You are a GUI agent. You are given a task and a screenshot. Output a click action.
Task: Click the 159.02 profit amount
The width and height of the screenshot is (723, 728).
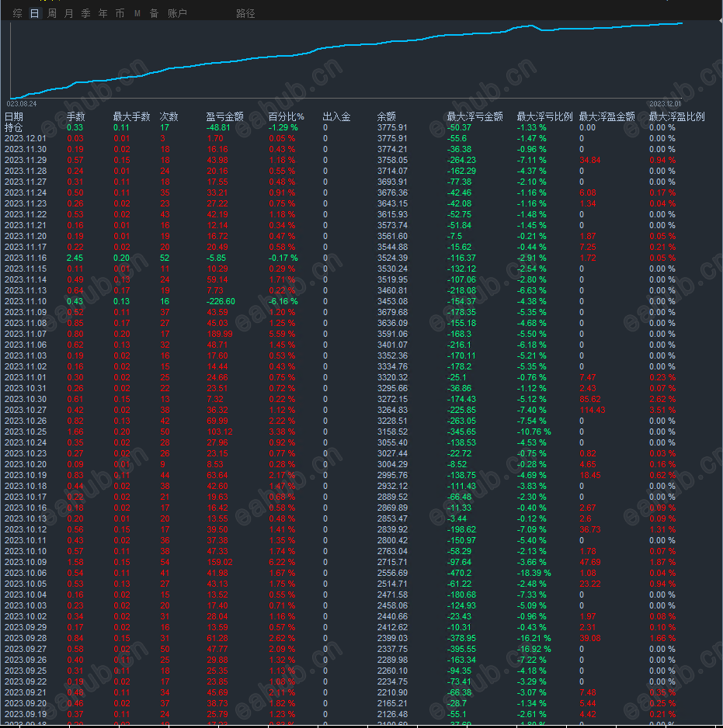pyautogui.click(x=220, y=562)
